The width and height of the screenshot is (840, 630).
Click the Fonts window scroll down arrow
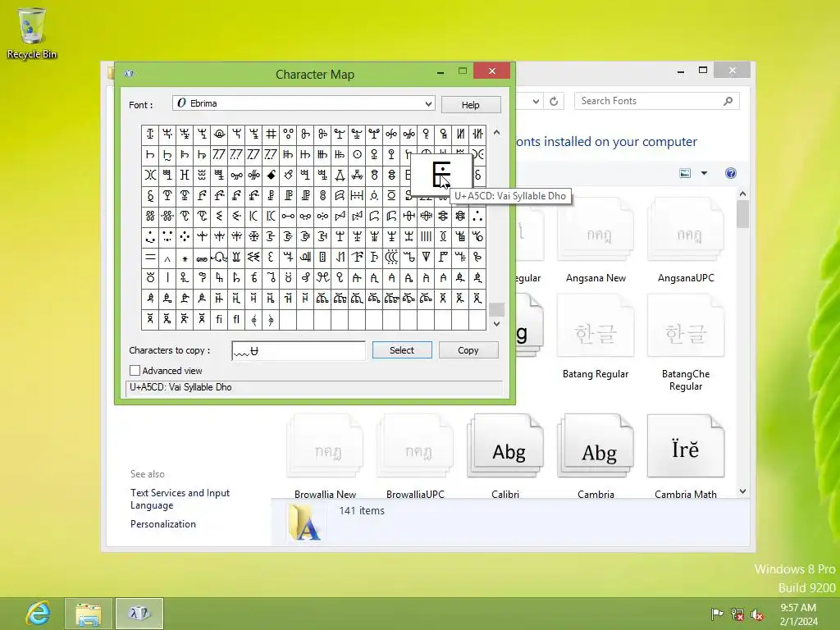pyautogui.click(x=742, y=491)
